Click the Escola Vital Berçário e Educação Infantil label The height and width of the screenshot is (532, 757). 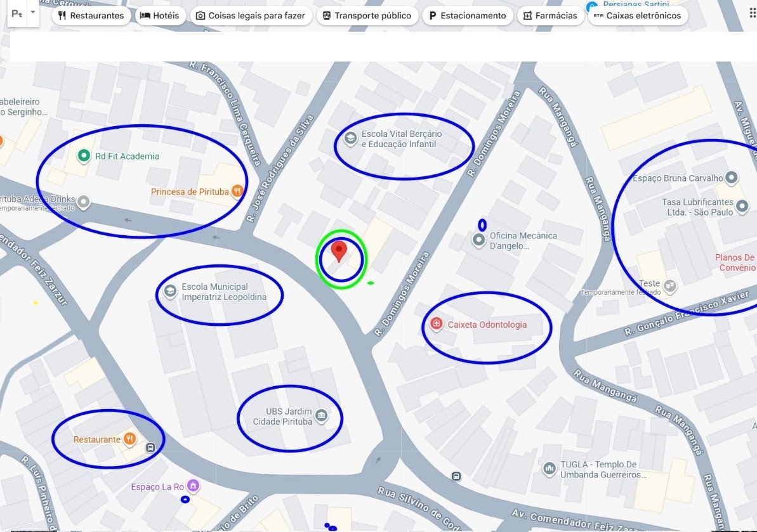pos(402,139)
